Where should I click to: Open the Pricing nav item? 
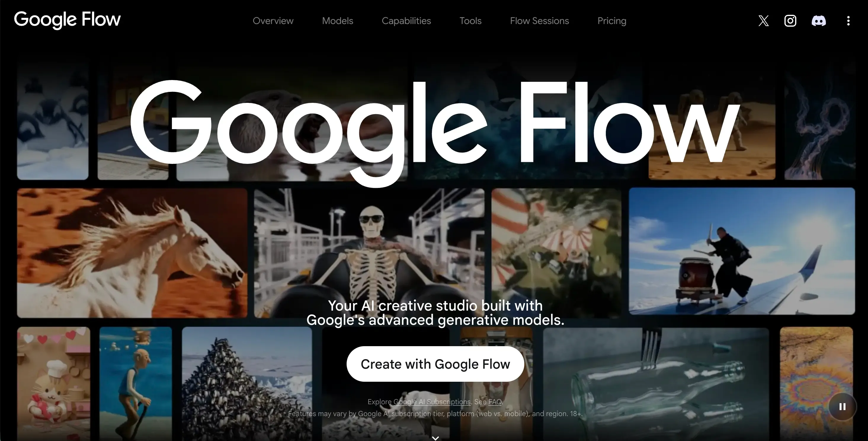(611, 21)
